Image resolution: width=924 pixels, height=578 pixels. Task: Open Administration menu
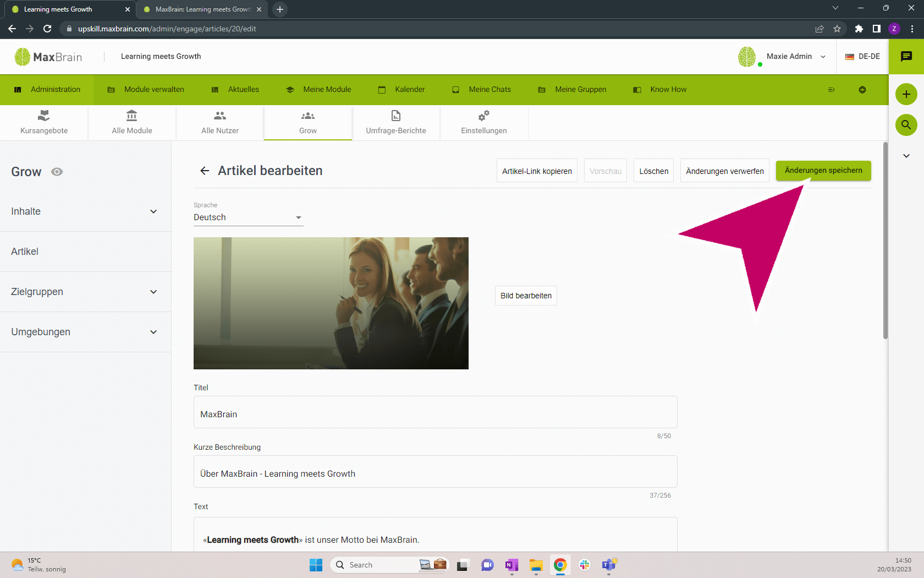pos(47,90)
